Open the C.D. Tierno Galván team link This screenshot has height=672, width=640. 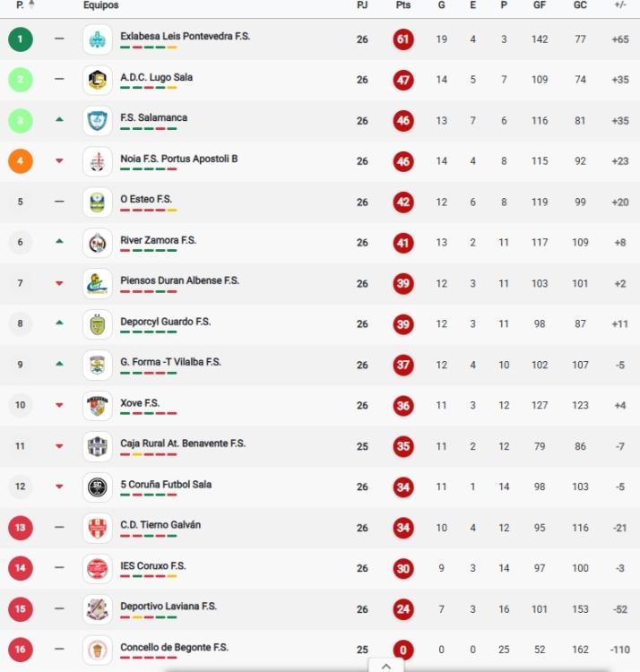160,525
